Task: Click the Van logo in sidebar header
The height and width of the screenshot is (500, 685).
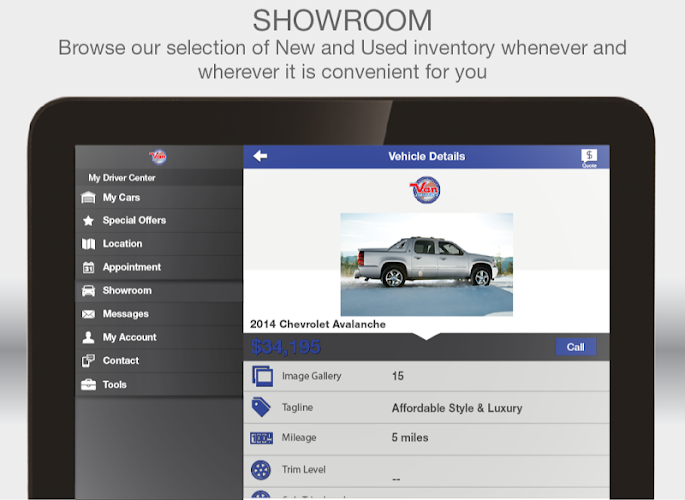Action: point(158,156)
